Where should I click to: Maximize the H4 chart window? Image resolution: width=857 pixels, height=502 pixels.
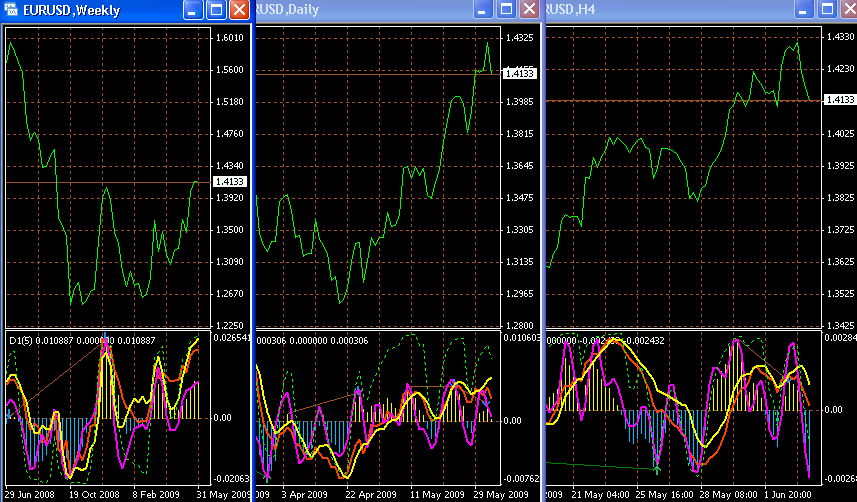click(826, 9)
